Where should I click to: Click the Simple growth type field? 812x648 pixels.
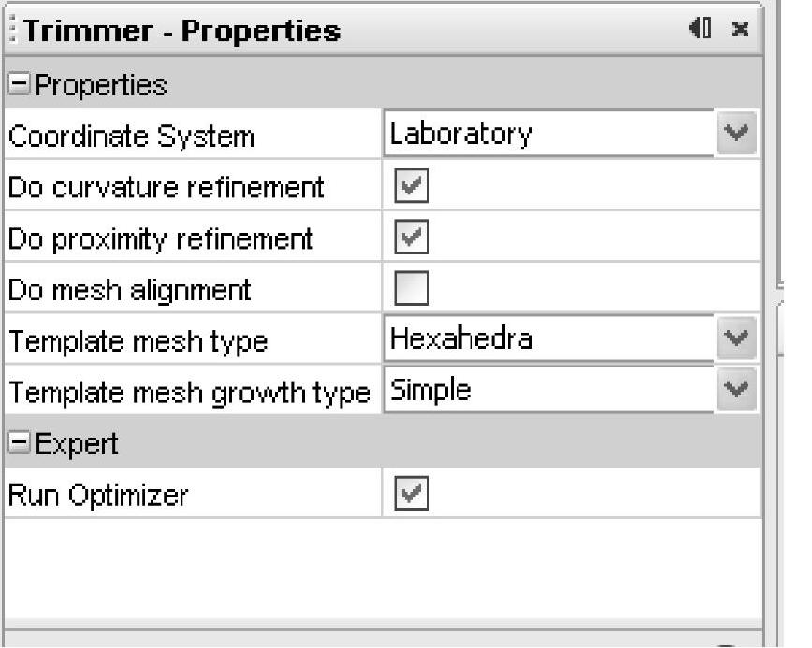click(549, 390)
